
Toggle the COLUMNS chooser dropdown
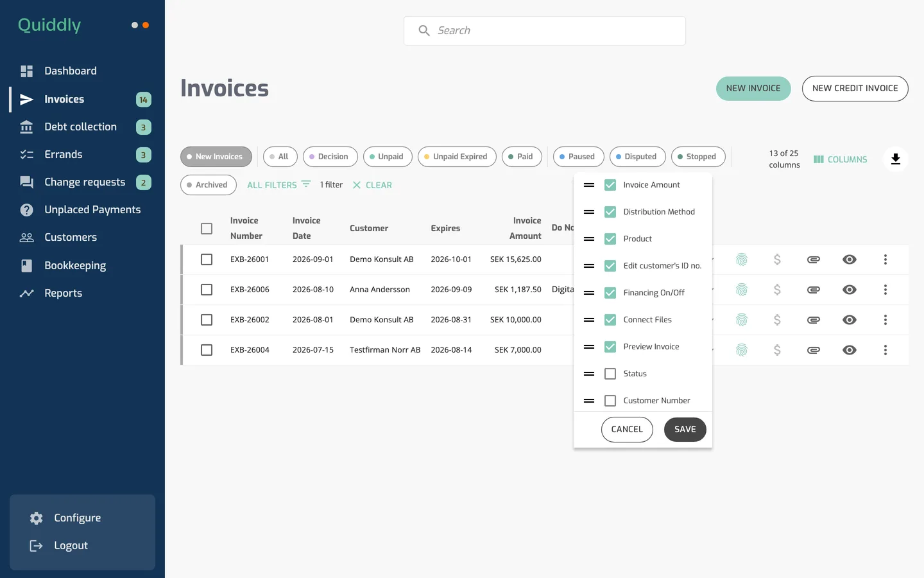841,159
